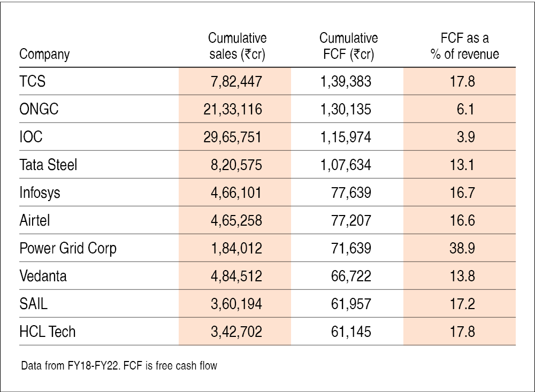Click the Infosys company name

coord(40,193)
